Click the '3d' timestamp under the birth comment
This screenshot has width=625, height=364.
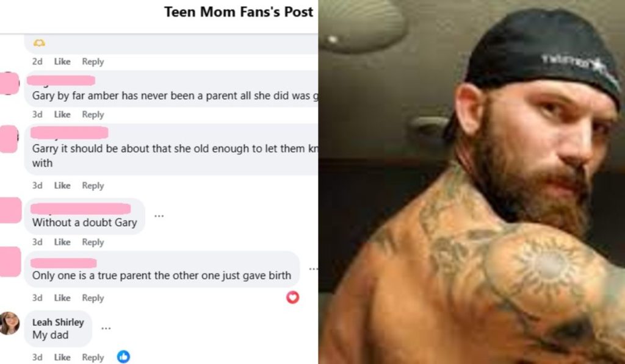click(x=37, y=298)
